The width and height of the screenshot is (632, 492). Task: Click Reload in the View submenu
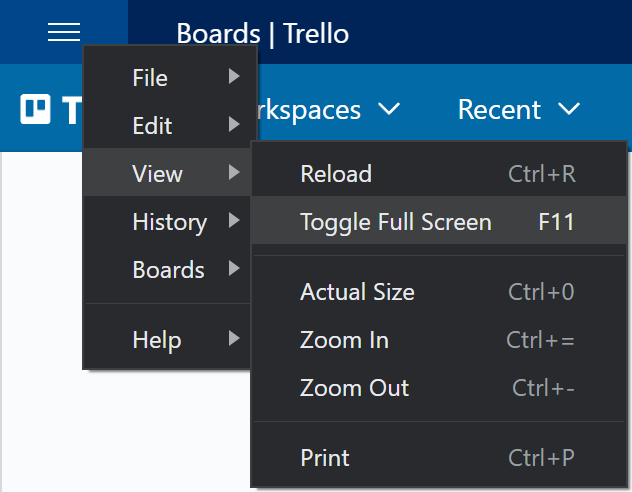(x=336, y=174)
